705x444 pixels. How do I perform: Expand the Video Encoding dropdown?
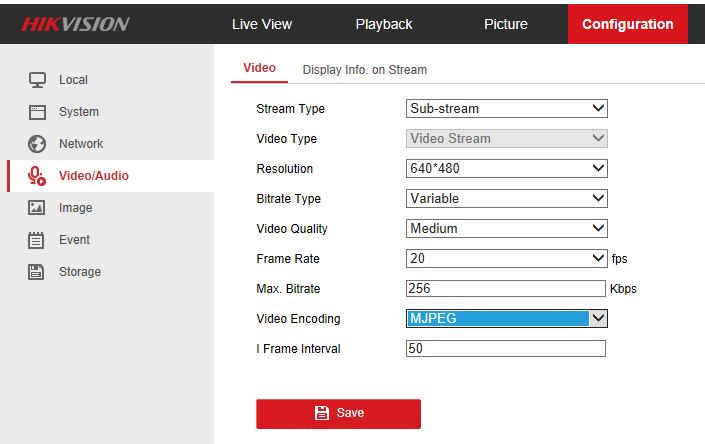pyautogui.click(x=506, y=319)
